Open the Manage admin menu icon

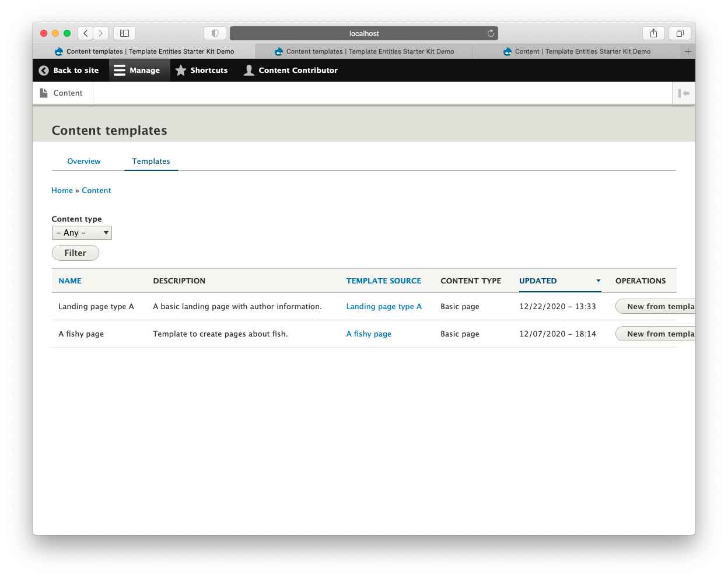[x=120, y=70]
